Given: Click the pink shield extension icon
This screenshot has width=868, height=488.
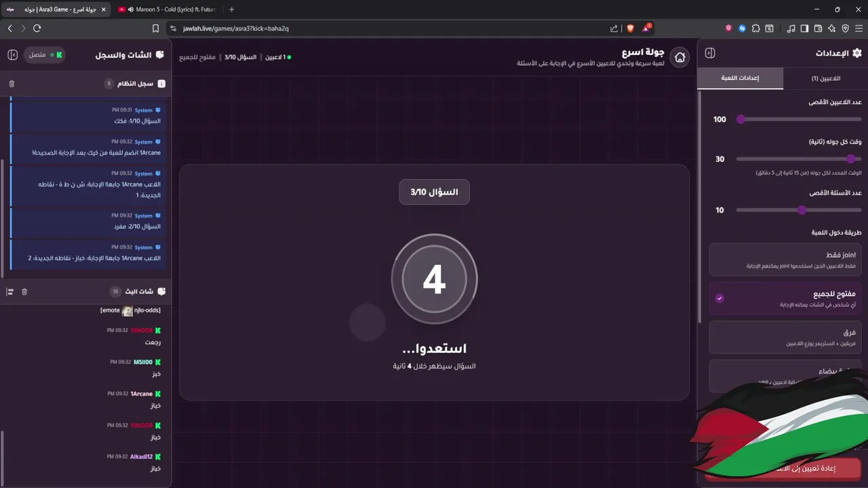Looking at the screenshot, I should (x=728, y=28).
